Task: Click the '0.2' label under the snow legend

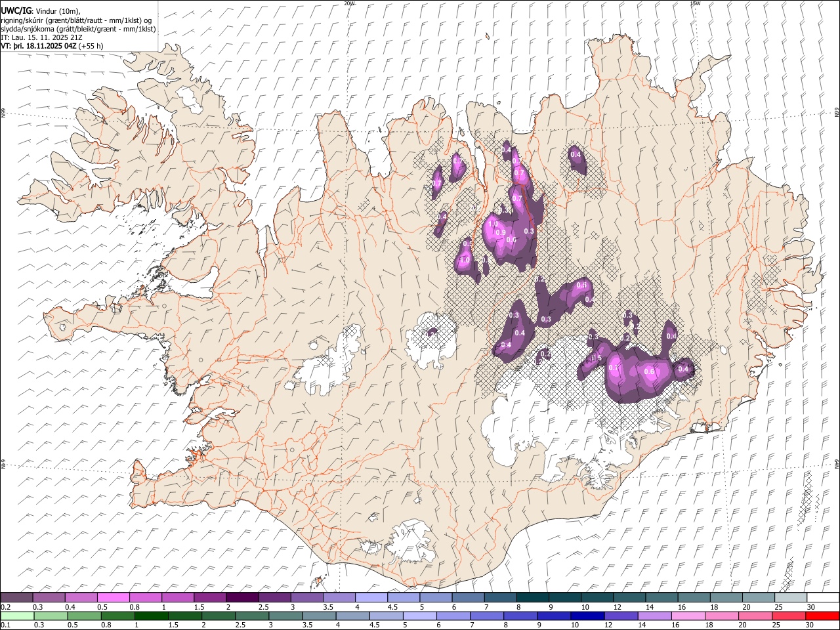Action: tap(6, 607)
